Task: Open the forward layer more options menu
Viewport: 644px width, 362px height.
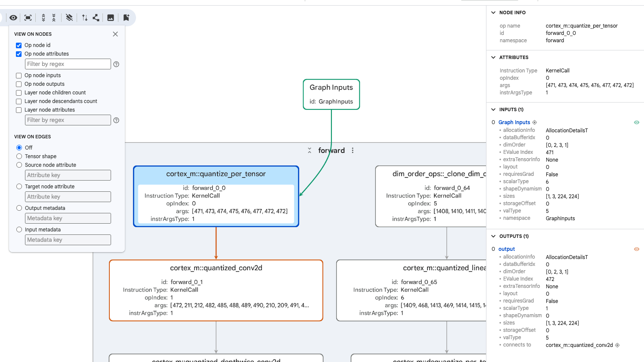Action: pos(353,150)
